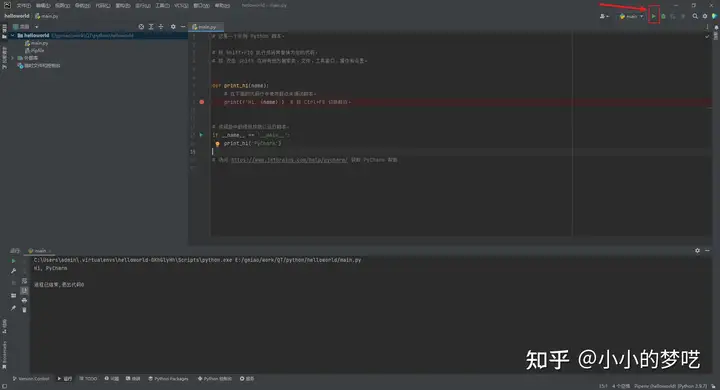Open the Services tool window
Viewport: 720px width, 390px height.
pyautogui.click(x=247, y=379)
